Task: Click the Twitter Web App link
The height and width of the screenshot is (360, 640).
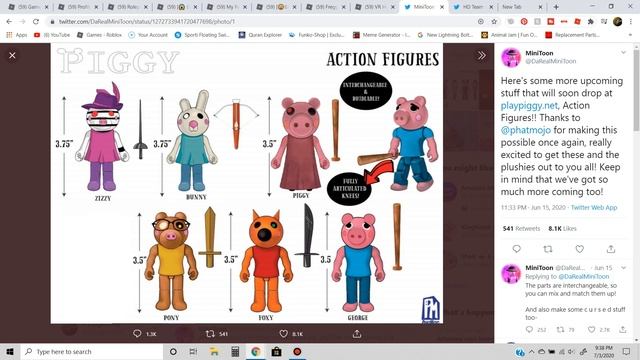Action: 594,207
